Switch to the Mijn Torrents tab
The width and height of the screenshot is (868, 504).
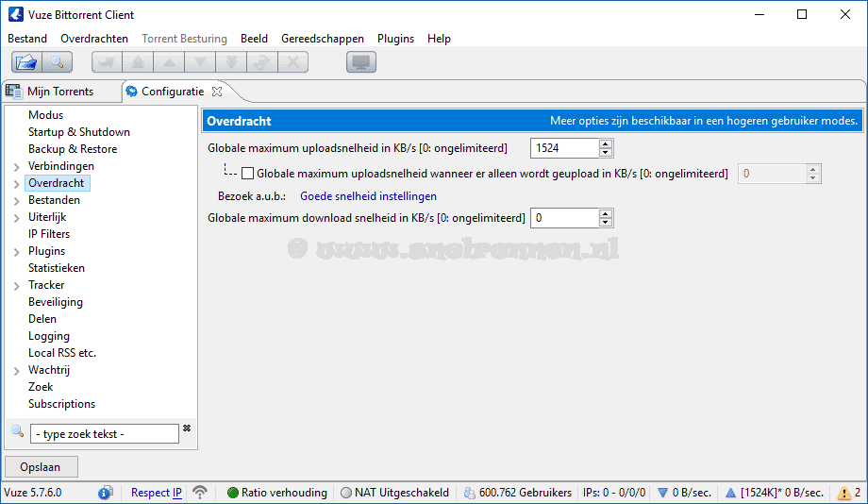60,92
